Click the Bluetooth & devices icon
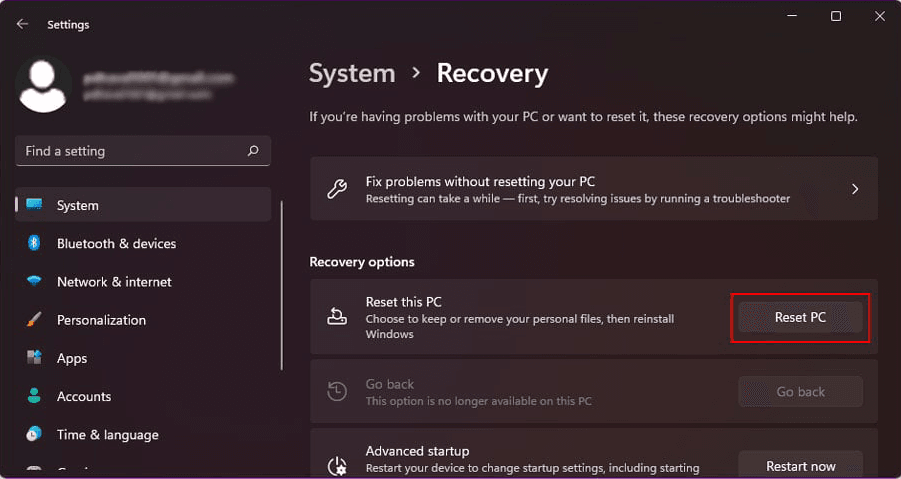This screenshot has height=479, width=901. point(34,243)
